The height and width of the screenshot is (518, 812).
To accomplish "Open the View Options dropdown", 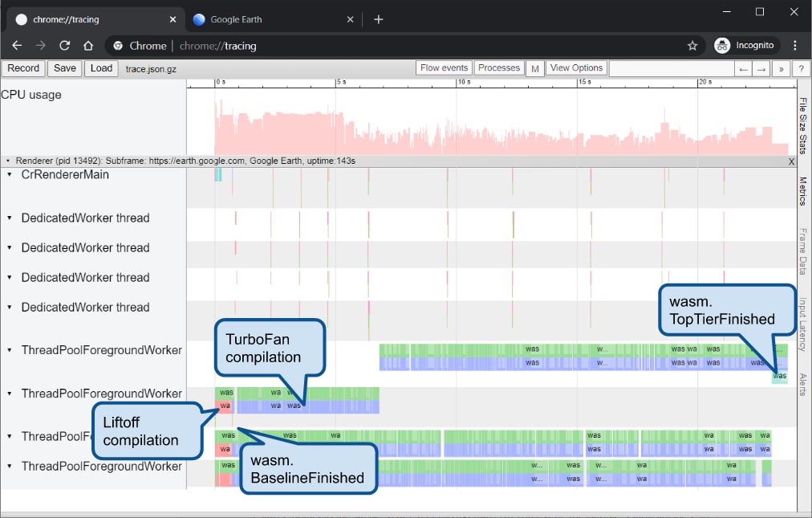I will [x=576, y=68].
